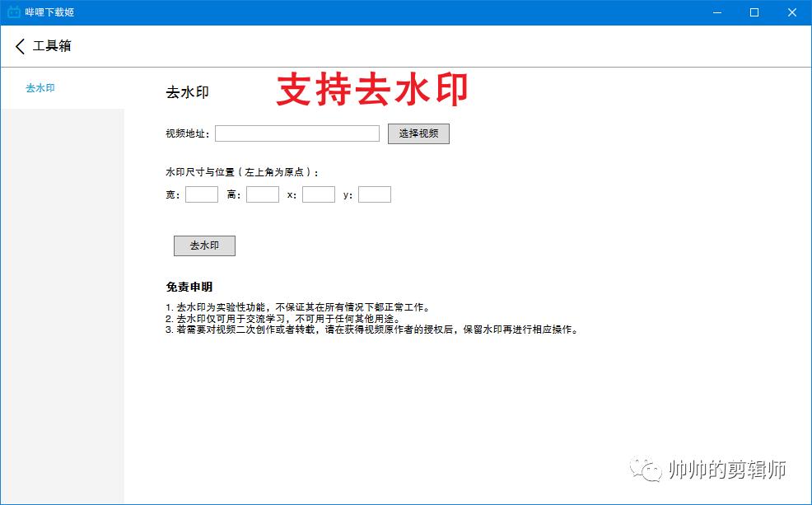Click the 水印尺寸与位置 label
The image size is (812, 505).
pyautogui.click(x=242, y=172)
